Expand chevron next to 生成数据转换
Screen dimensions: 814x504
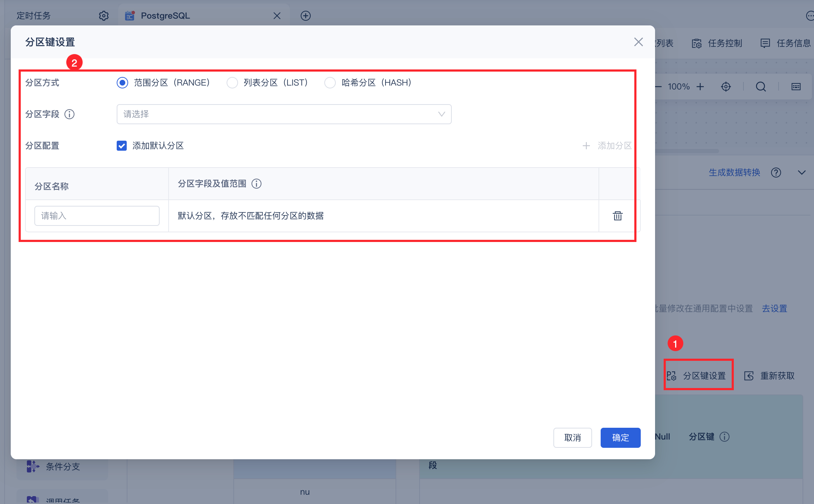point(801,173)
